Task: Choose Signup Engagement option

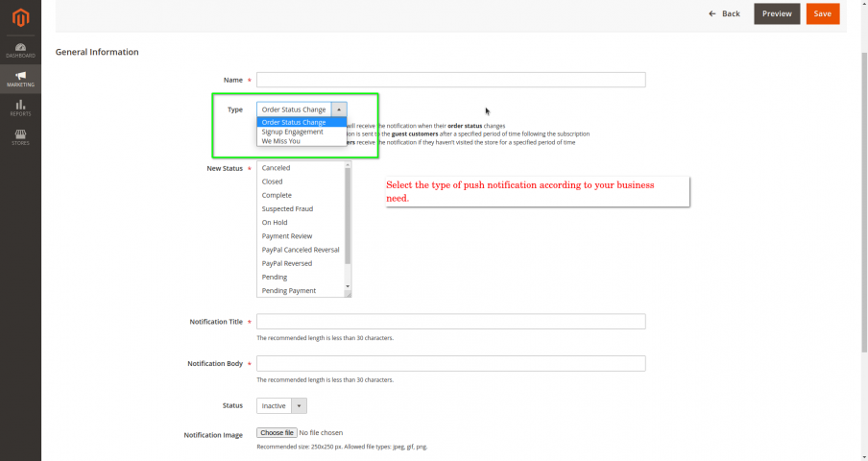Action: click(292, 132)
